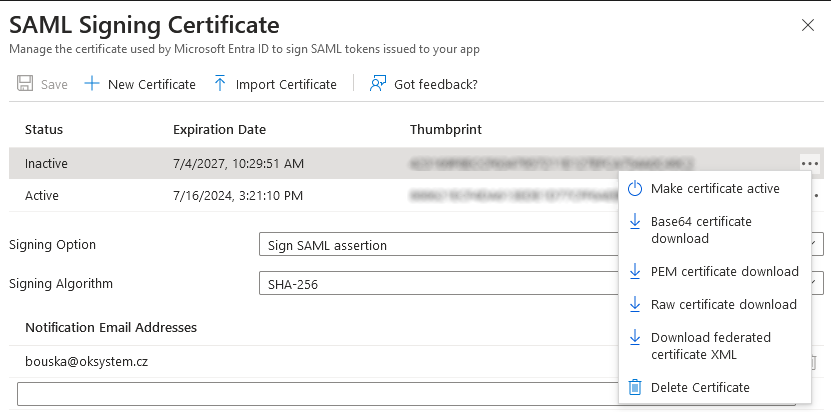This screenshot has width=831, height=412.
Task: Click the SAML Signing Certificate title
Action: [144, 25]
